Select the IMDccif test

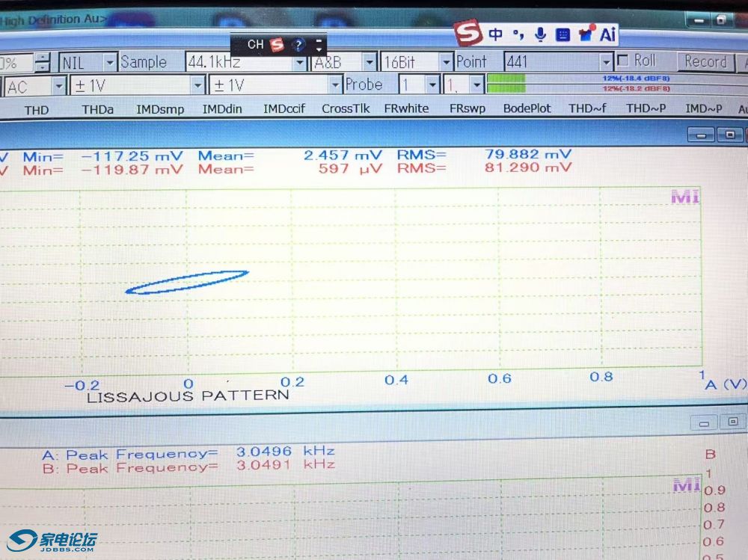pyautogui.click(x=284, y=108)
